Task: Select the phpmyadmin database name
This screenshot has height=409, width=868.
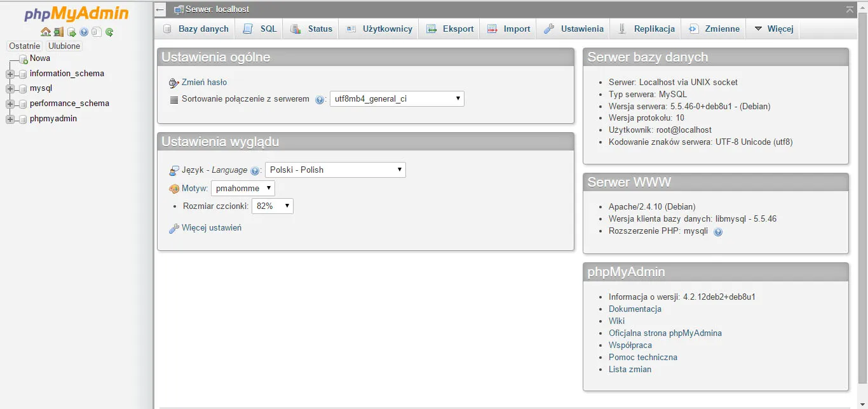Action: (x=53, y=119)
